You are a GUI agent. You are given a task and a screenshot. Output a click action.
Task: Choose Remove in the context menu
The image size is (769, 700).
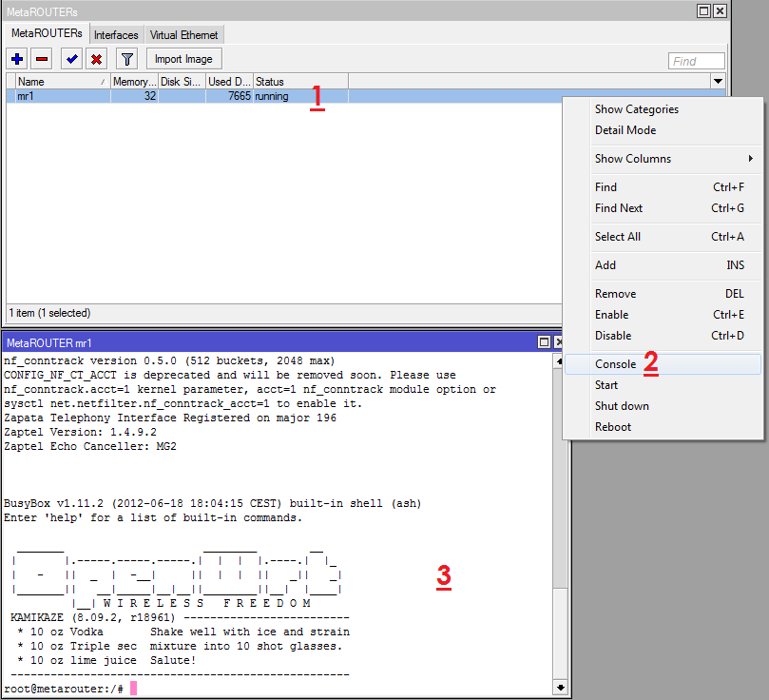(x=663, y=294)
